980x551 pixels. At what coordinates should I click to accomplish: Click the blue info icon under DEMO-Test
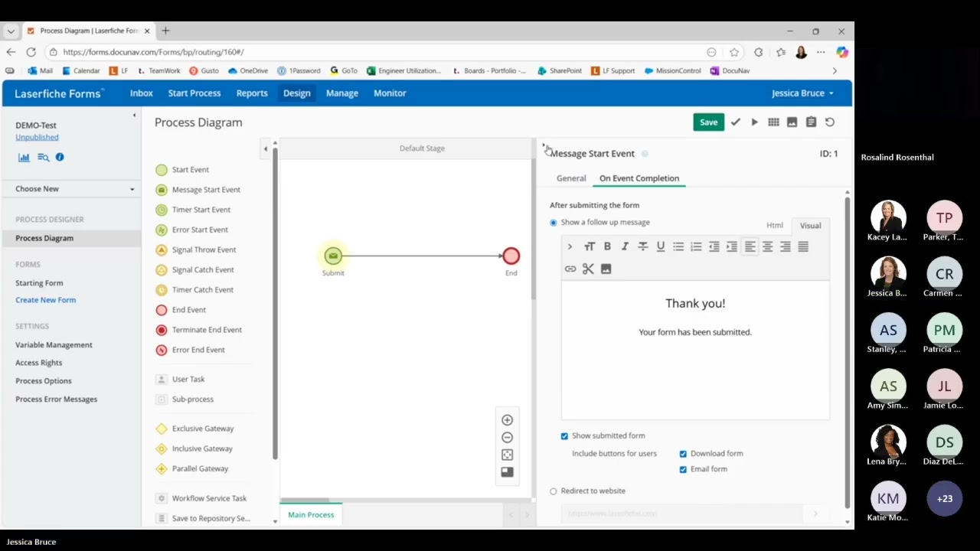60,157
